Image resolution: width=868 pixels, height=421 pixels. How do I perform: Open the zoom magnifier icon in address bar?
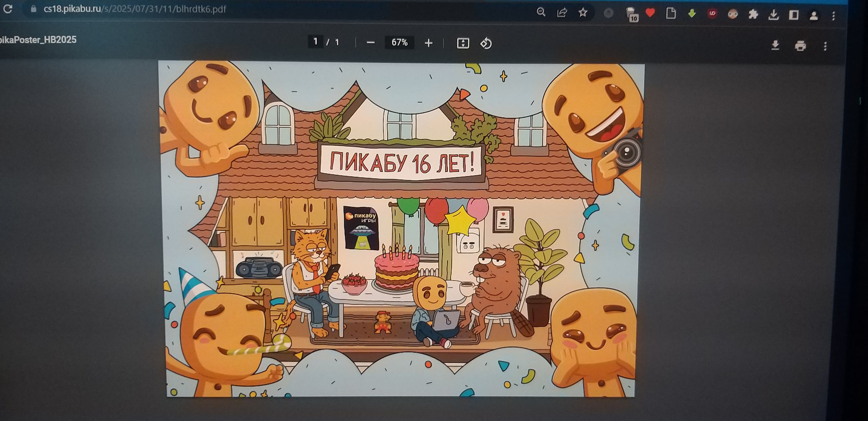(541, 12)
